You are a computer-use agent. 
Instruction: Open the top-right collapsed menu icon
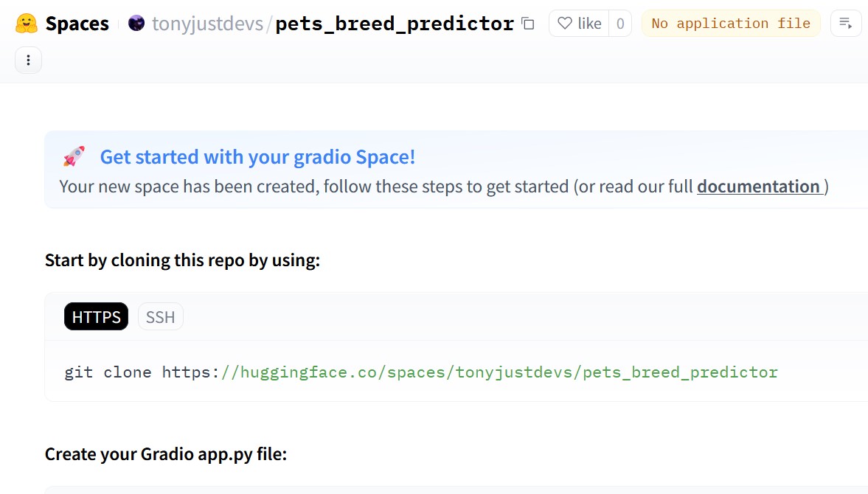846,24
